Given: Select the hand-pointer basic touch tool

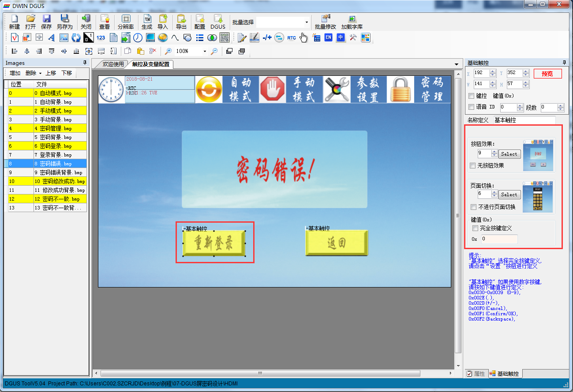Looking at the screenshot, I should pyautogui.click(x=303, y=37).
